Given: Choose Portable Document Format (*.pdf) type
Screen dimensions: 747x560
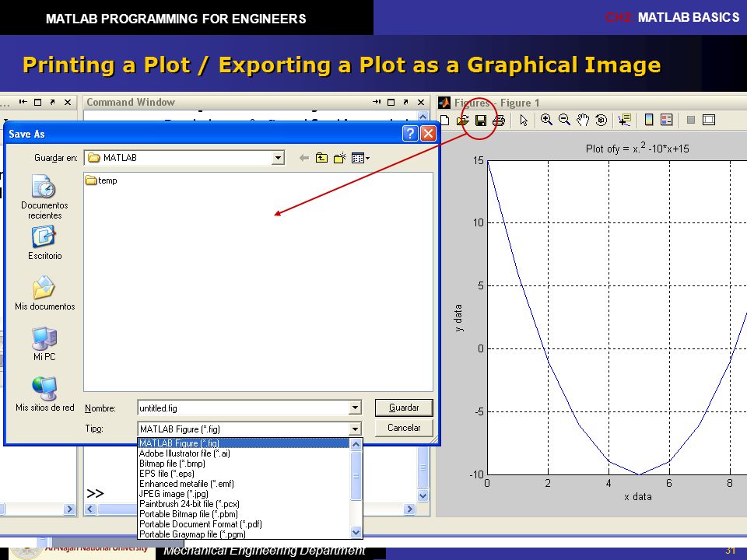Looking at the screenshot, I should coord(244,523).
